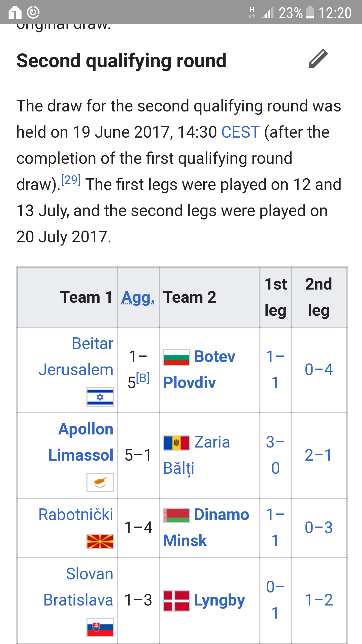Open citation reference 29
The image size is (362, 644).
(71, 180)
